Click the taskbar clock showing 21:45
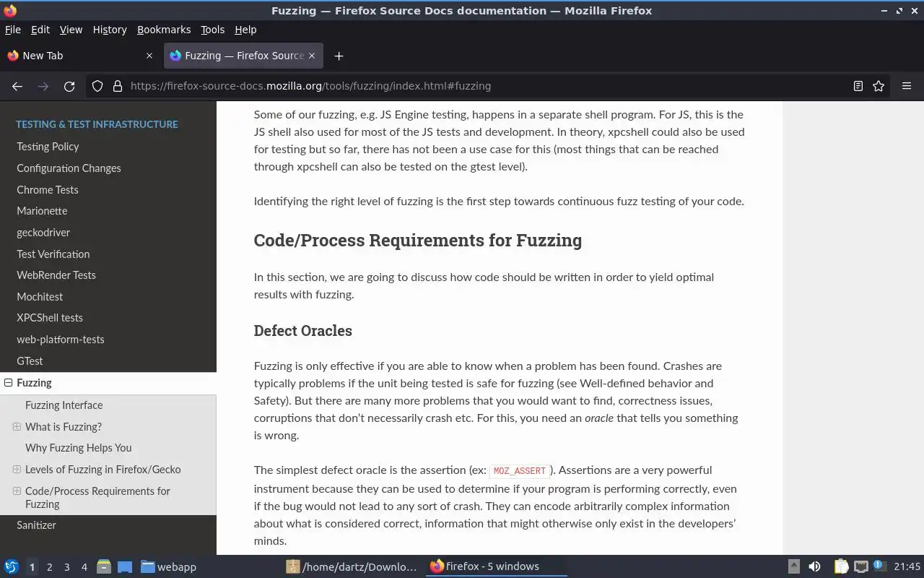The width and height of the screenshot is (924, 578). pos(907,566)
